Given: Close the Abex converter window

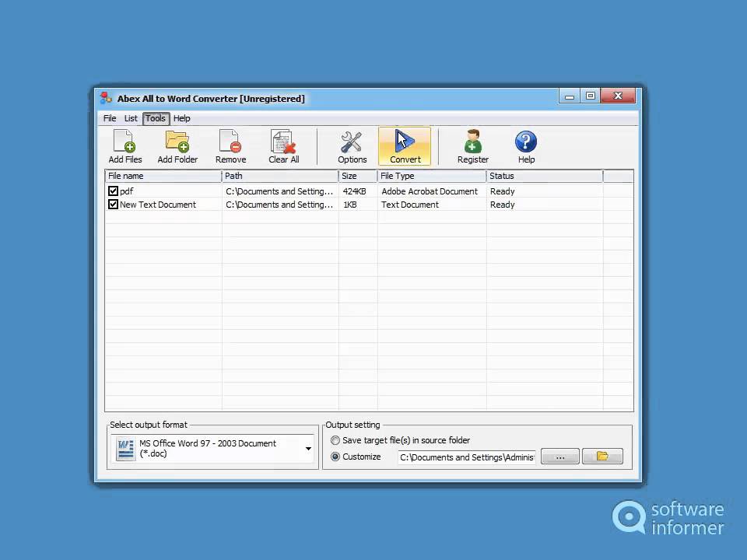Looking at the screenshot, I should pyautogui.click(x=618, y=96).
